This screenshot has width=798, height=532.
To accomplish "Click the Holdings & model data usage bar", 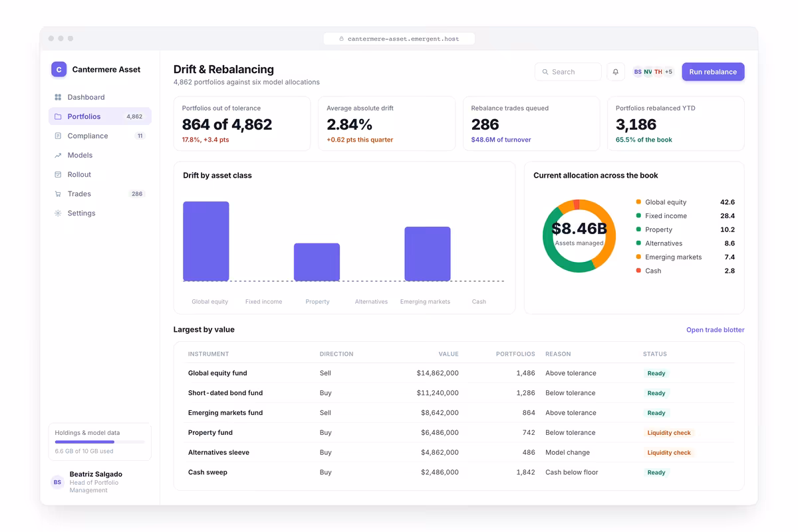I will pos(100,442).
